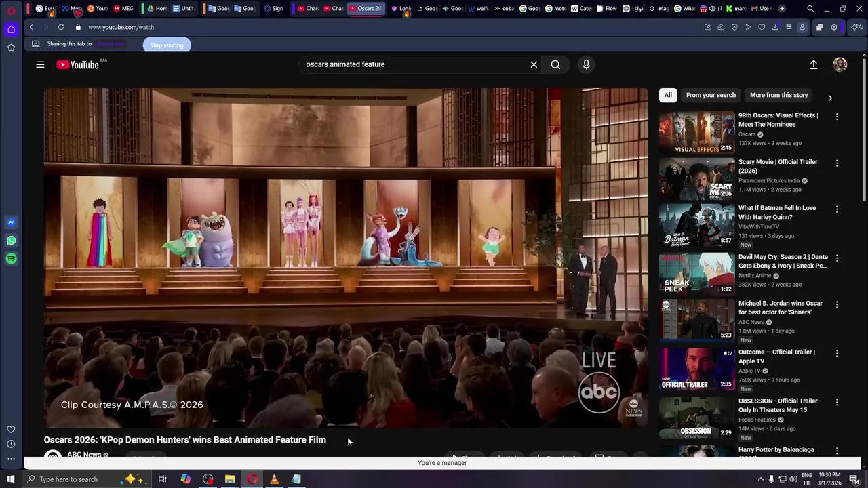Go back in browser history
Viewport: 868px width, 488px height.
[31, 27]
